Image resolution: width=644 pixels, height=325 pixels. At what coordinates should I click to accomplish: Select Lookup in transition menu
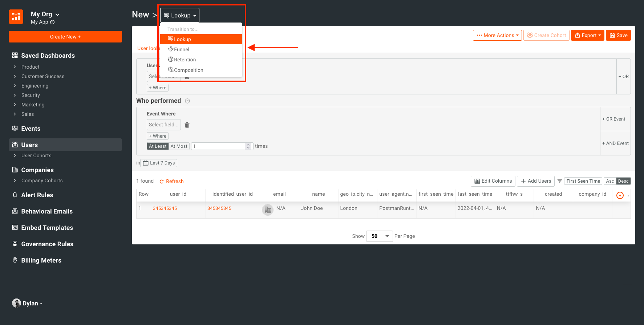[201, 39]
